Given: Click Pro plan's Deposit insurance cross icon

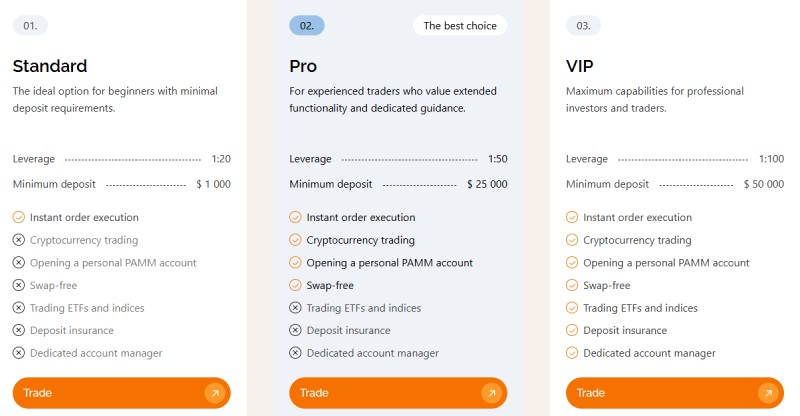Looking at the screenshot, I should click(295, 330).
